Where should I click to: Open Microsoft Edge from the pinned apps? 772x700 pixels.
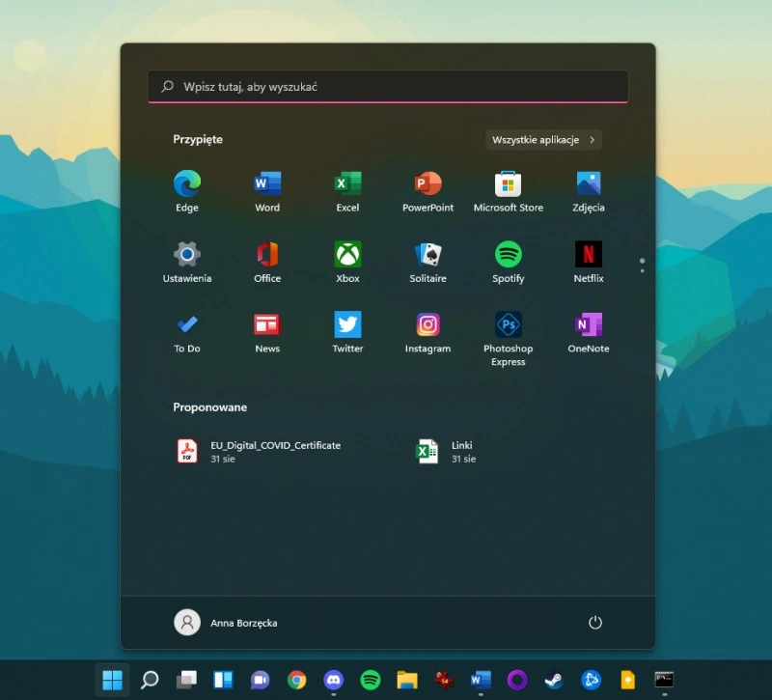[x=186, y=183]
